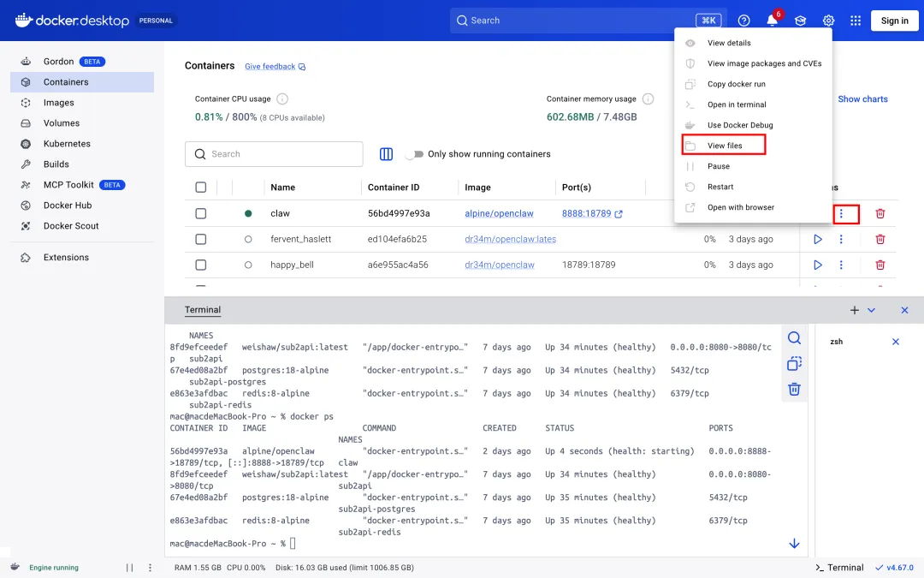Click info icon beside Container memory usage

pyautogui.click(x=648, y=99)
